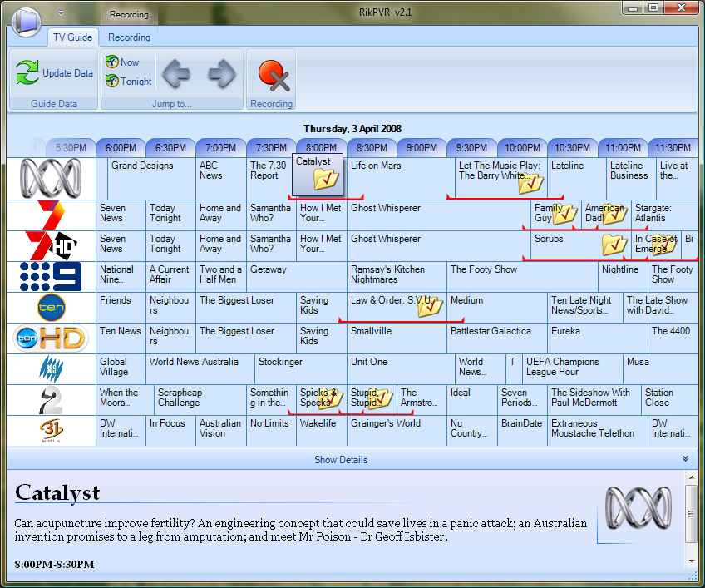Screen dimensions: 705x588
Task: Click the cancel Recording red icon
Action: [274, 76]
